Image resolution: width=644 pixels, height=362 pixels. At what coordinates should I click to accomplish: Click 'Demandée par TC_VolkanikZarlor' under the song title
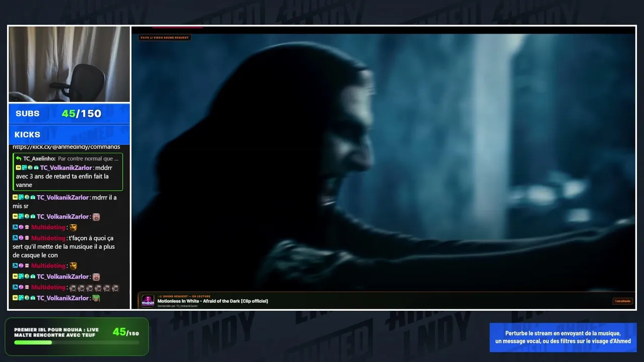pyautogui.click(x=178, y=306)
